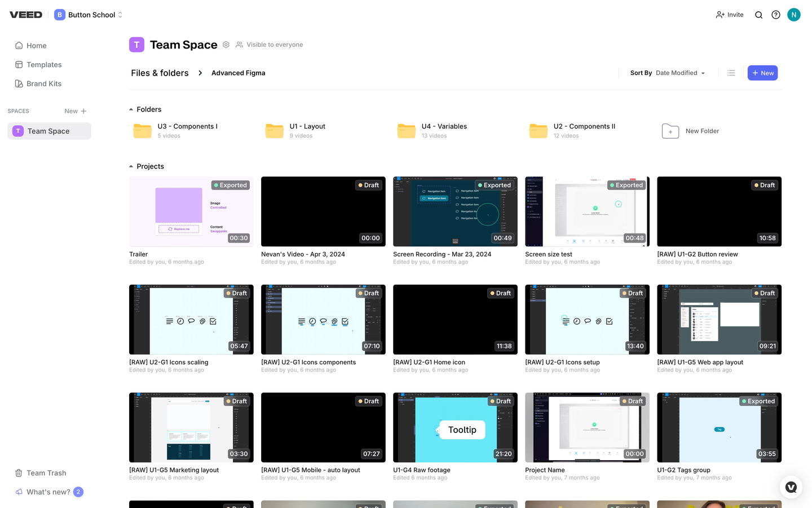Screen dimensions: 812x508
Task: Open the help question mark icon
Action: pyautogui.click(x=776, y=15)
